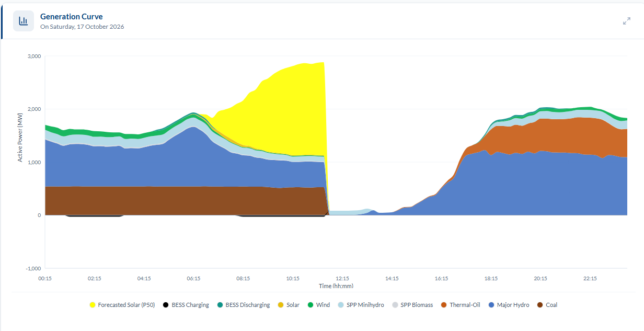Click the Generation Curve title
The image size is (644, 331).
tap(72, 17)
